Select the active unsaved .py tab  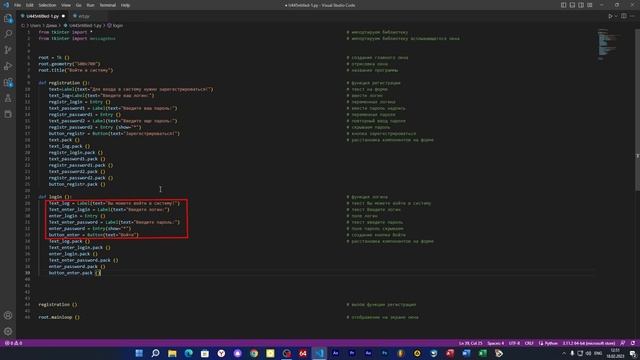[43, 16]
